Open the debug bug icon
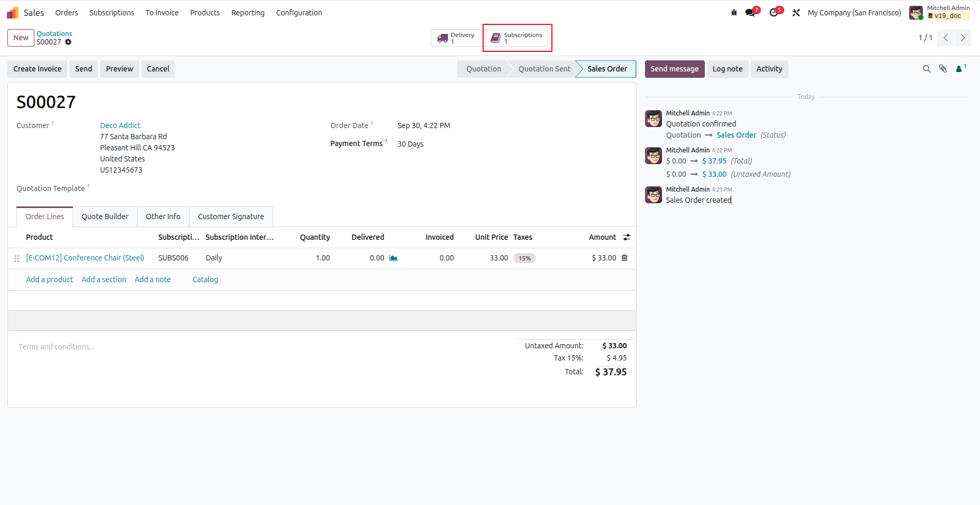 (734, 13)
